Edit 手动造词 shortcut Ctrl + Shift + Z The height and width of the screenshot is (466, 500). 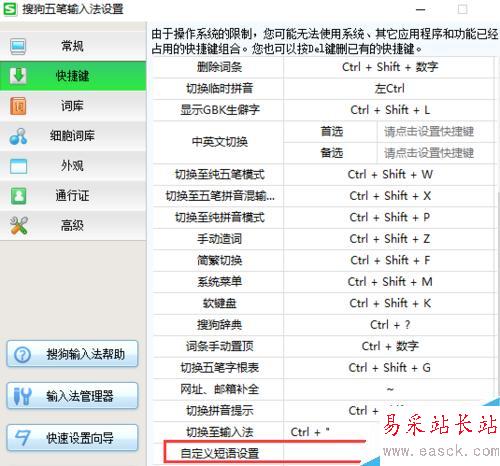coord(389,239)
